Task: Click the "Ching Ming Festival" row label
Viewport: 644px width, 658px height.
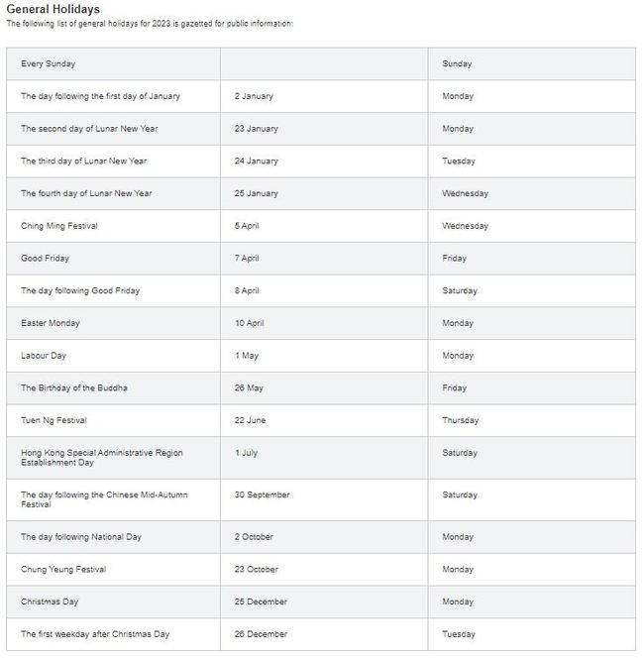Action: pyautogui.click(x=59, y=226)
